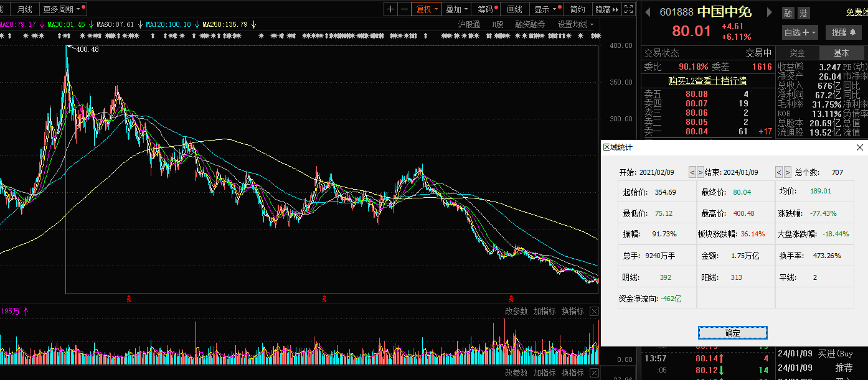This screenshot has height=380, width=868.
Task: Go to next stock with right arrow
Action: point(769,12)
